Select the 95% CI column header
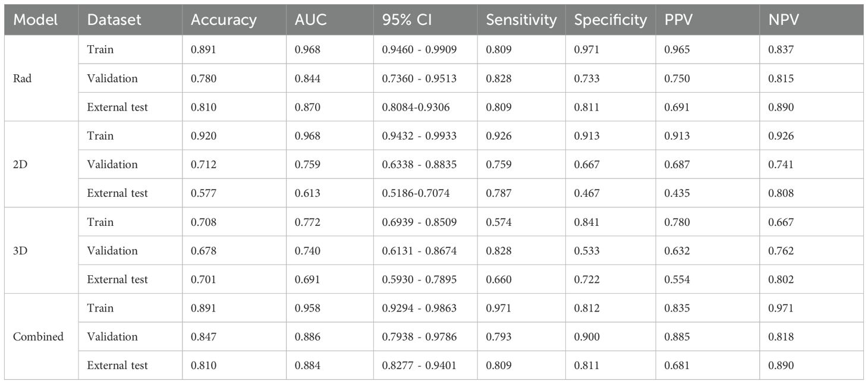 click(406, 20)
